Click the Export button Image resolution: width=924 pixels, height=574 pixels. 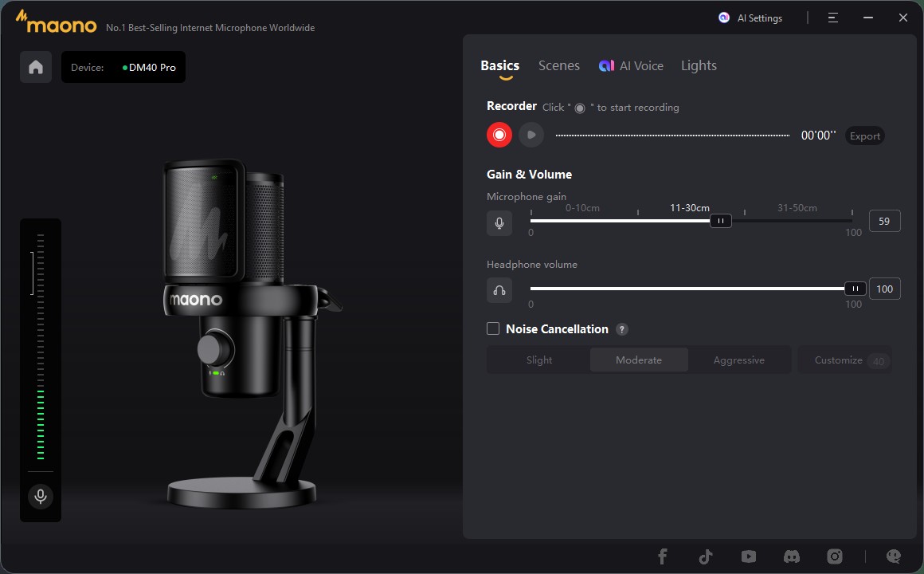[864, 136]
